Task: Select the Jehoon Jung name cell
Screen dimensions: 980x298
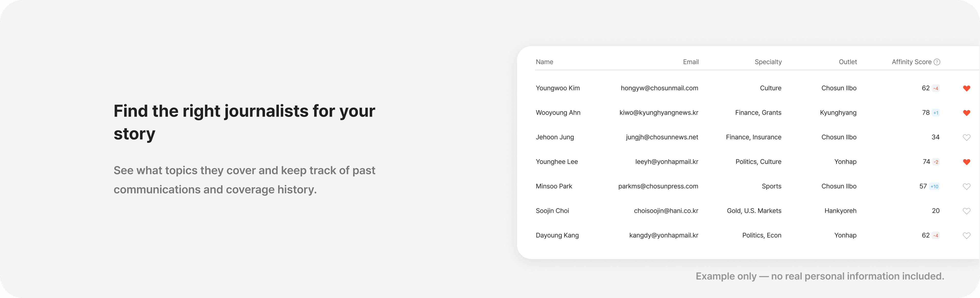Action: click(555, 137)
